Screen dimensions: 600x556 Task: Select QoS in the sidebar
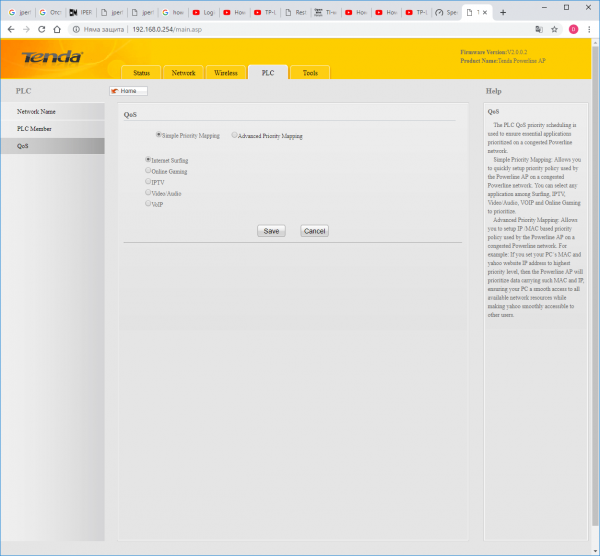[52, 146]
